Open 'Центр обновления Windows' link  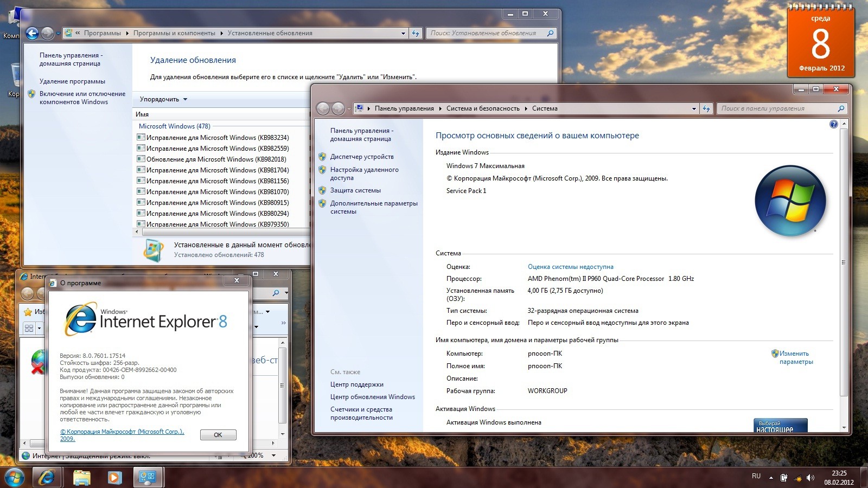pos(373,397)
